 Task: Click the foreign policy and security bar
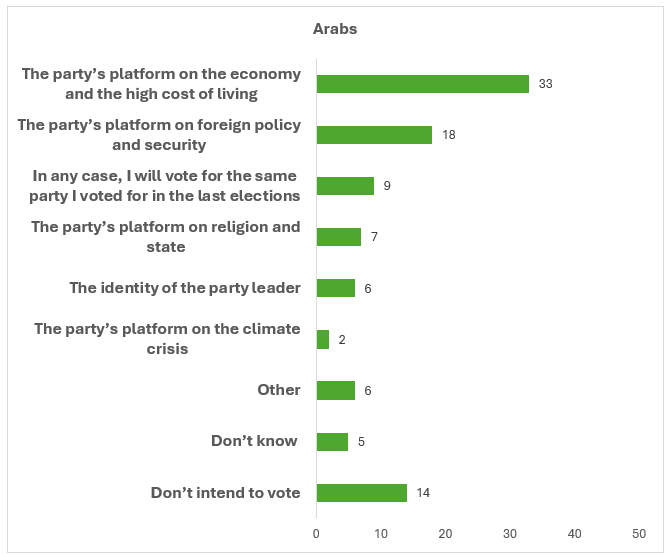click(374, 135)
